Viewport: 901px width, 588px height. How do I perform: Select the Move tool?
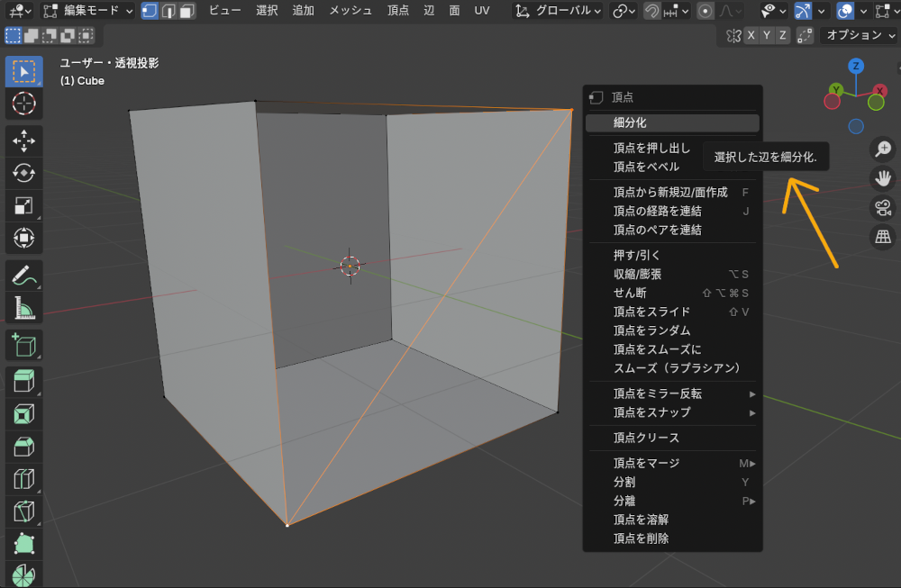[20, 140]
